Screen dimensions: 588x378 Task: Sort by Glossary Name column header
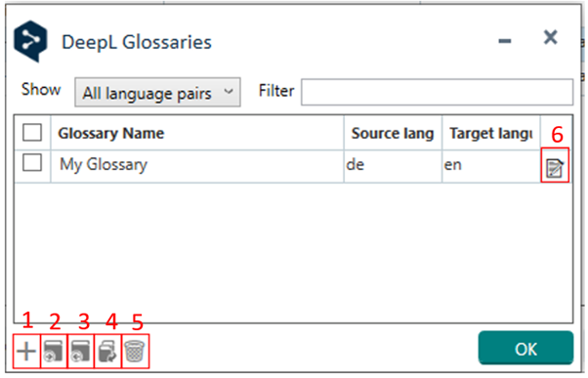pyautogui.click(x=111, y=133)
